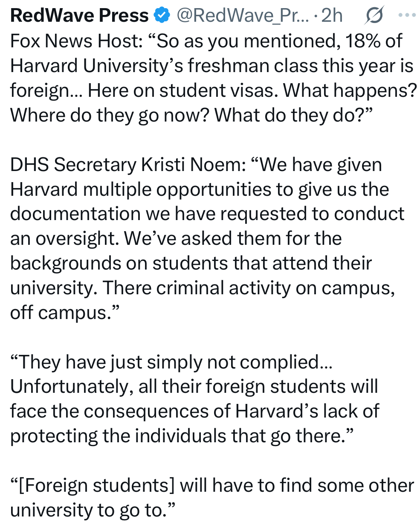Tap 'Unfortunately, all their foreign students' line
This screenshot has height=528, width=420.
pyautogui.click(x=194, y=386)
